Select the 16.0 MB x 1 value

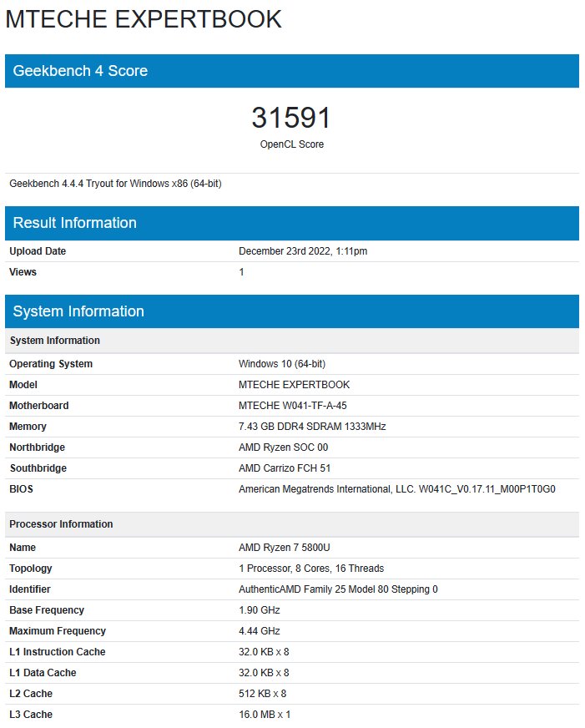click(x=265, y=715)
